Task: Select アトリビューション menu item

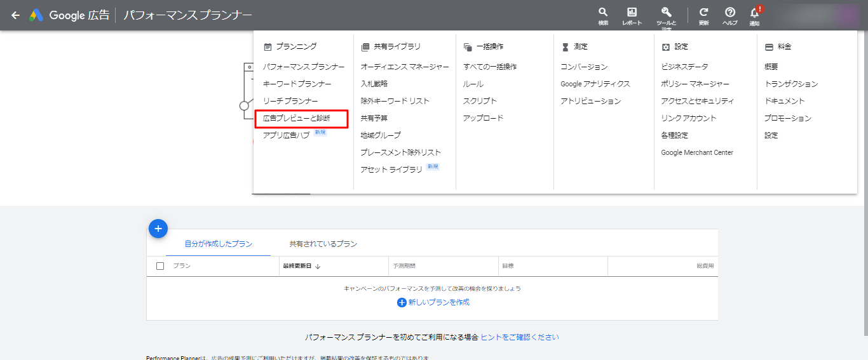Action: (591, 101)
